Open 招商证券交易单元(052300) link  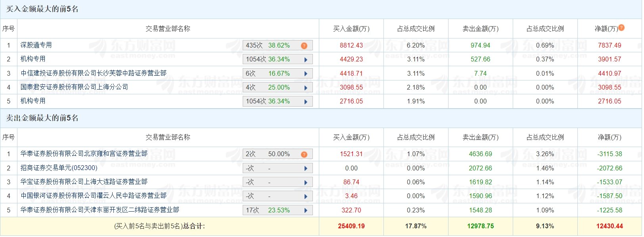click(59, 168)
